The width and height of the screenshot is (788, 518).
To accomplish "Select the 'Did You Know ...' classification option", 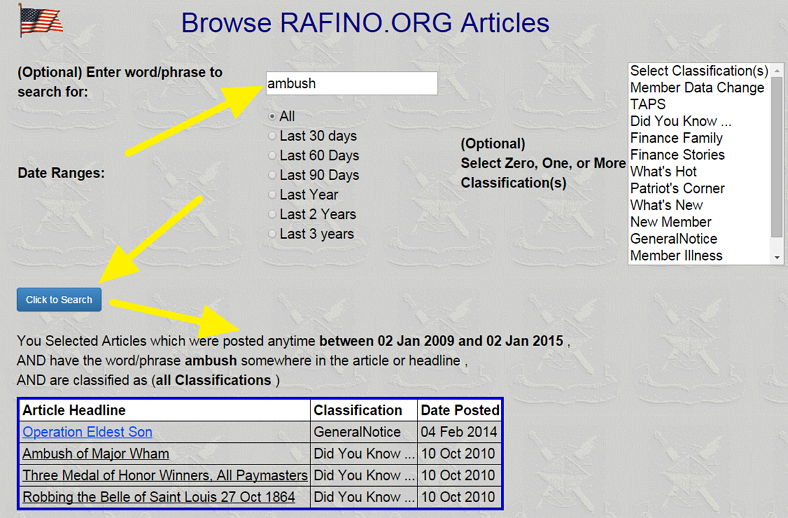I will (x=699, y=122).
